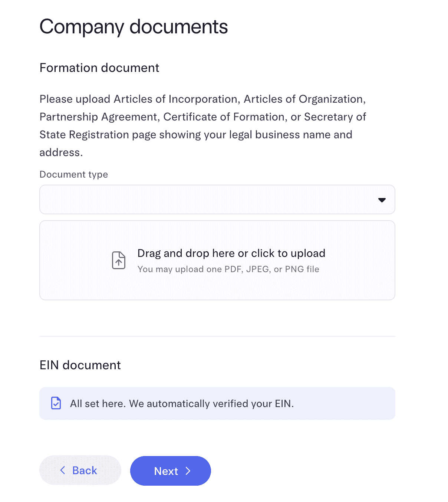
Task: Go back with the Back button
Action: (80, 470)
